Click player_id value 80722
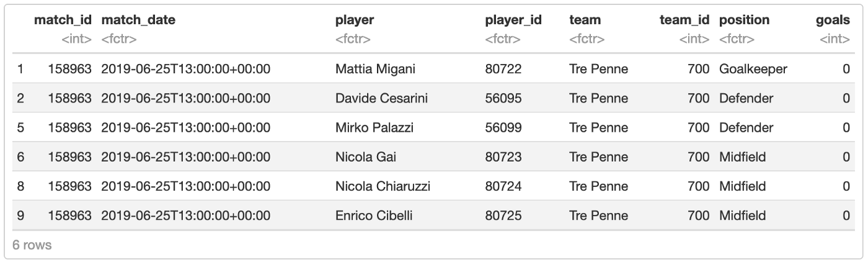 click(503, 69)
